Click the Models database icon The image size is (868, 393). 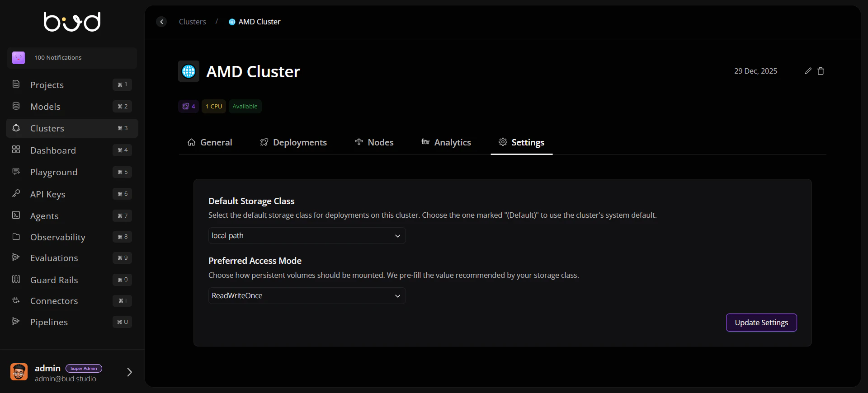tap(16, 106)
